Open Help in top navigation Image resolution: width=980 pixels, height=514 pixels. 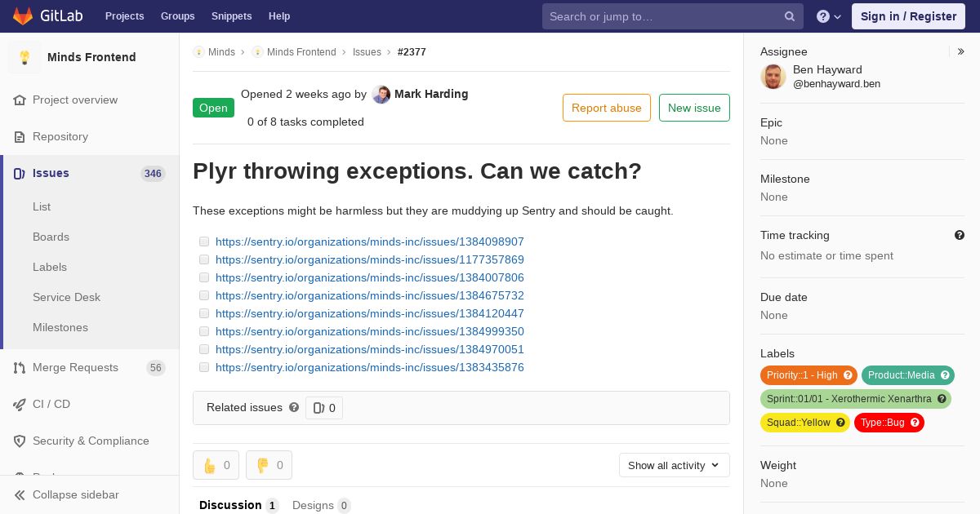(x=279, y=16)
